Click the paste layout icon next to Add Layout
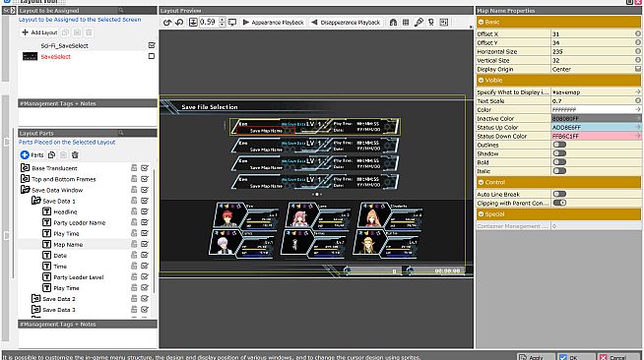The height and width of the screenshot is (360, 644). 77,32
